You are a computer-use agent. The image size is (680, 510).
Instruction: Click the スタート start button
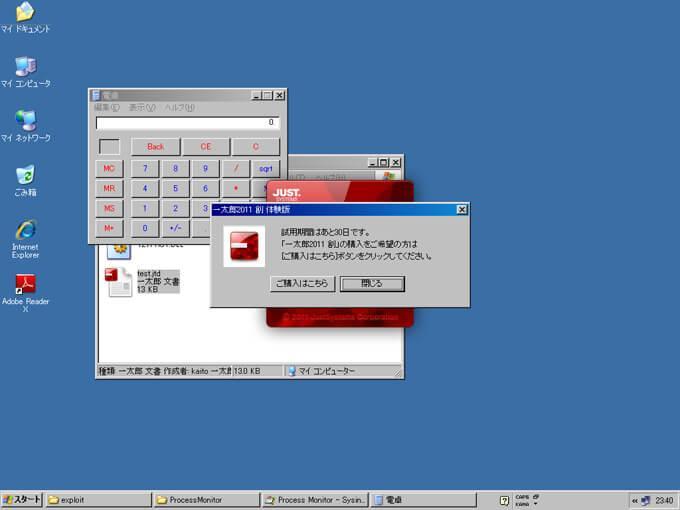(x=22, y=500)
